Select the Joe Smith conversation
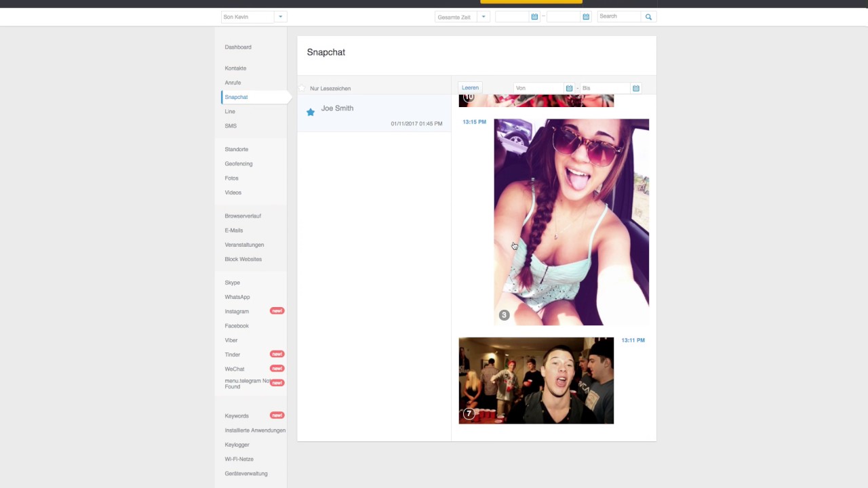Image resolution: width=868 pixels, height=488 pixels. [x=374, y=113]
